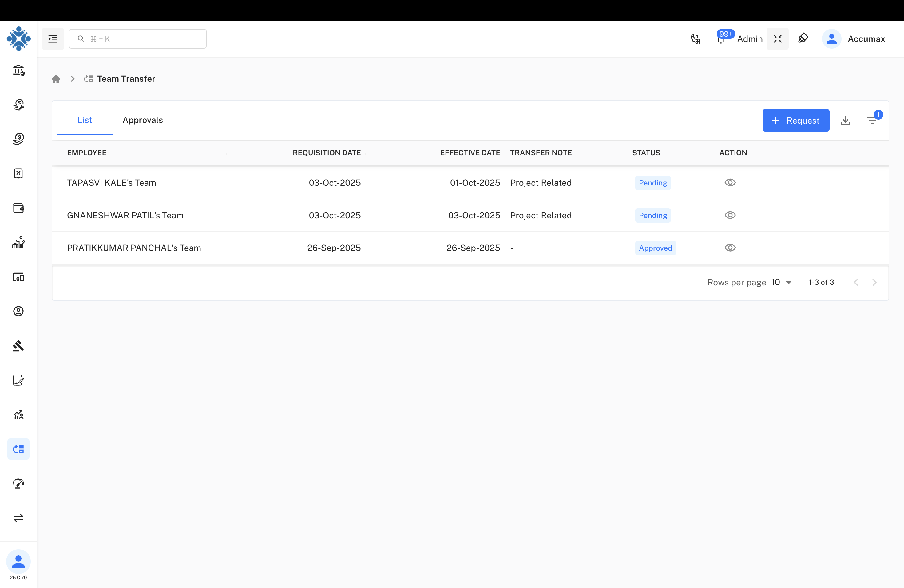Viewport: 904px width, 588px height.
Task: Click the home breadcrumb icon
Action: coord(56,79)
